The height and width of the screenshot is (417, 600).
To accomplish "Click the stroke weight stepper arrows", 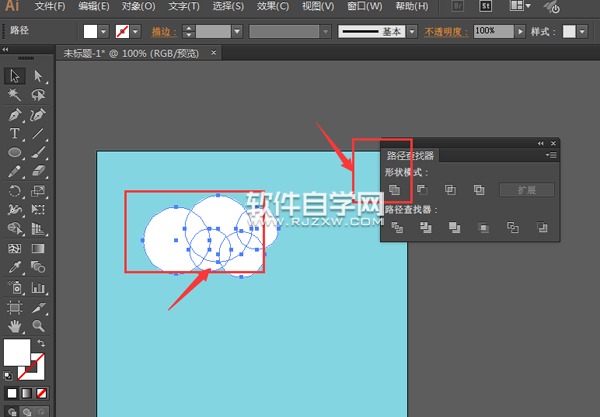I will (188, 31).
